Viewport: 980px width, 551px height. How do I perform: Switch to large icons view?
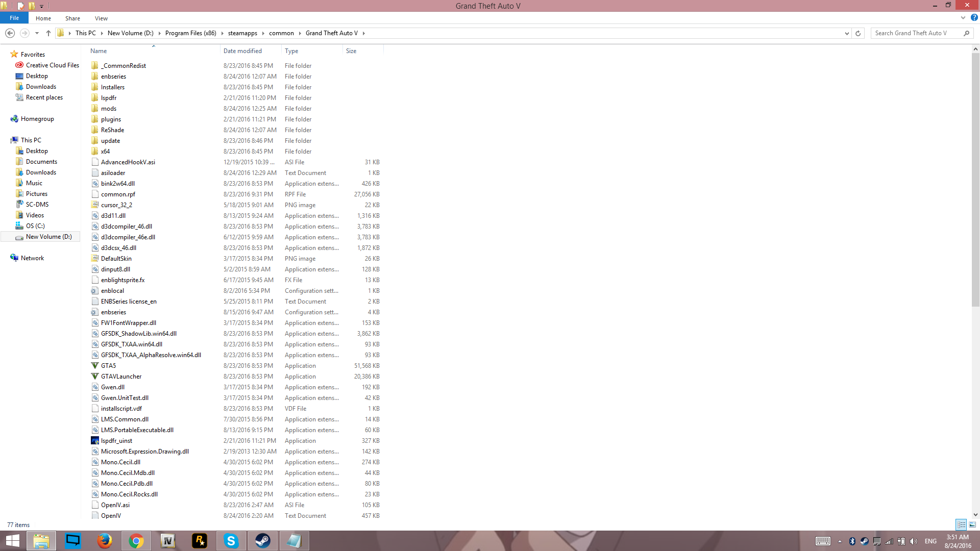tap(972, 524)
